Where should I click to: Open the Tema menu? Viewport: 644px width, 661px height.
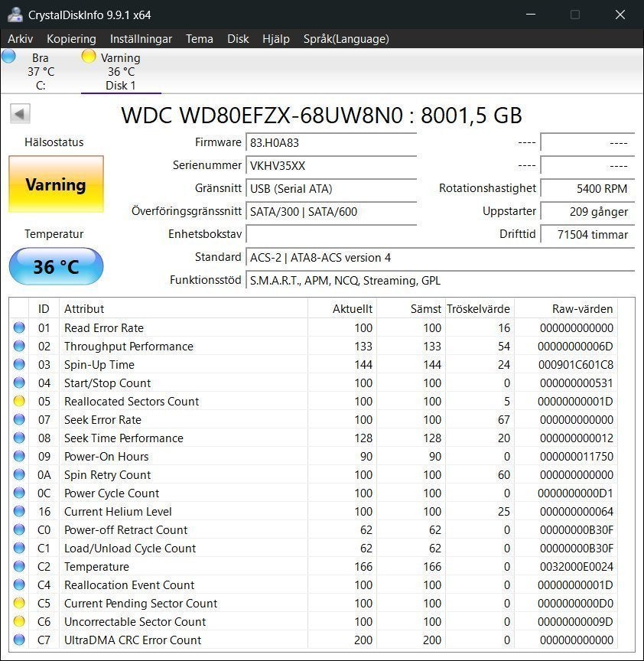[x=200, y=39]
